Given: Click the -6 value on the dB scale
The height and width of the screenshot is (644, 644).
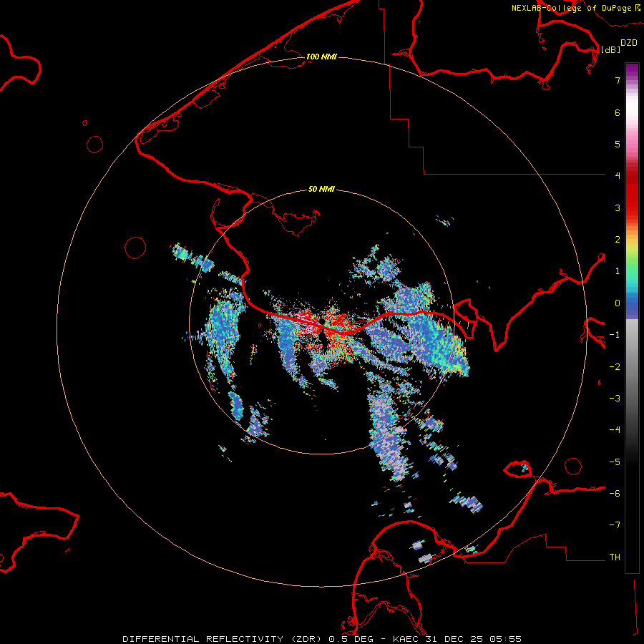Looking at the screenshot, I should coord(615,494).
